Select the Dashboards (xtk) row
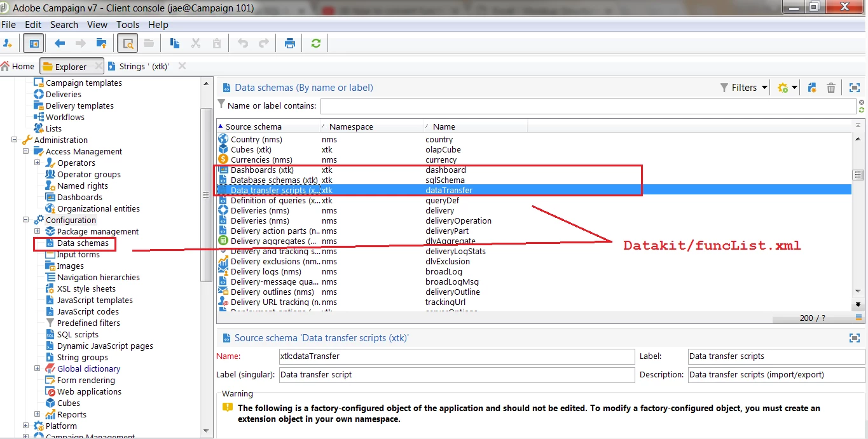Viewport: 868px width, 439px height. (x=534, y=170)
